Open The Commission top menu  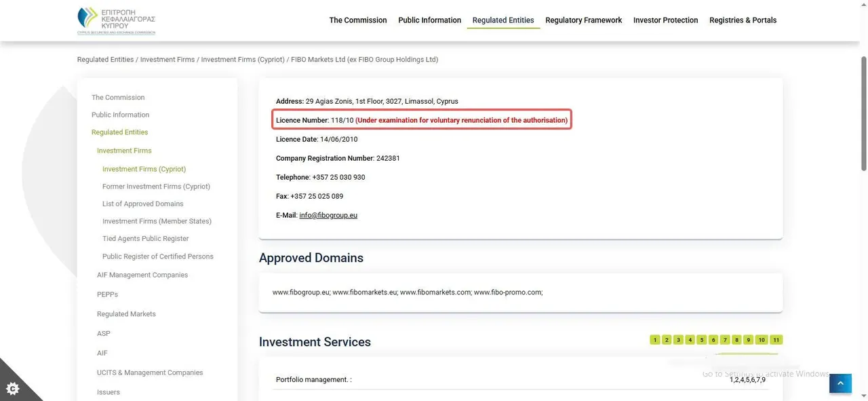point(358,20)
